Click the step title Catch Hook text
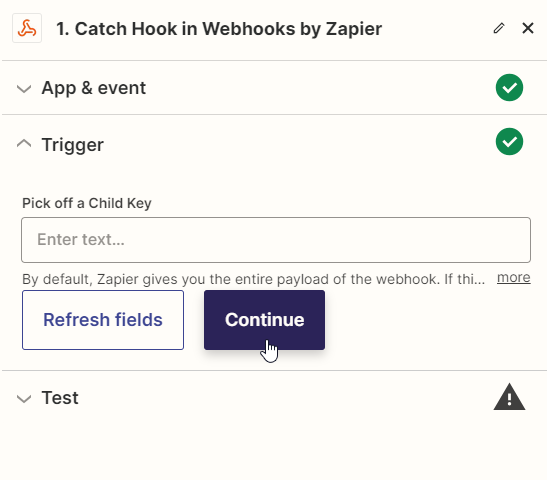Screen dimensions: 547x480 [219, 29]
